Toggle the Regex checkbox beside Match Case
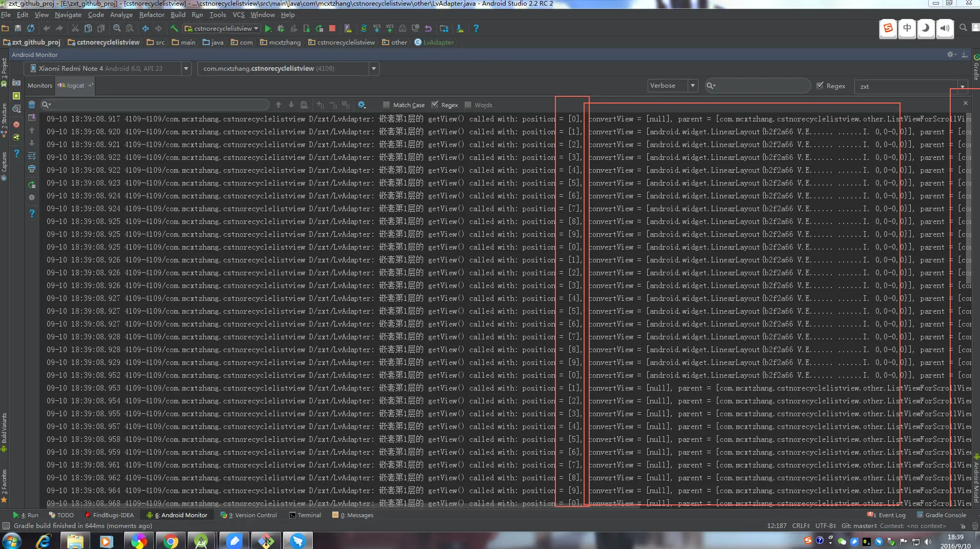Image resolution: width=980 pixels, height=549 pixels. click(435, 105)
